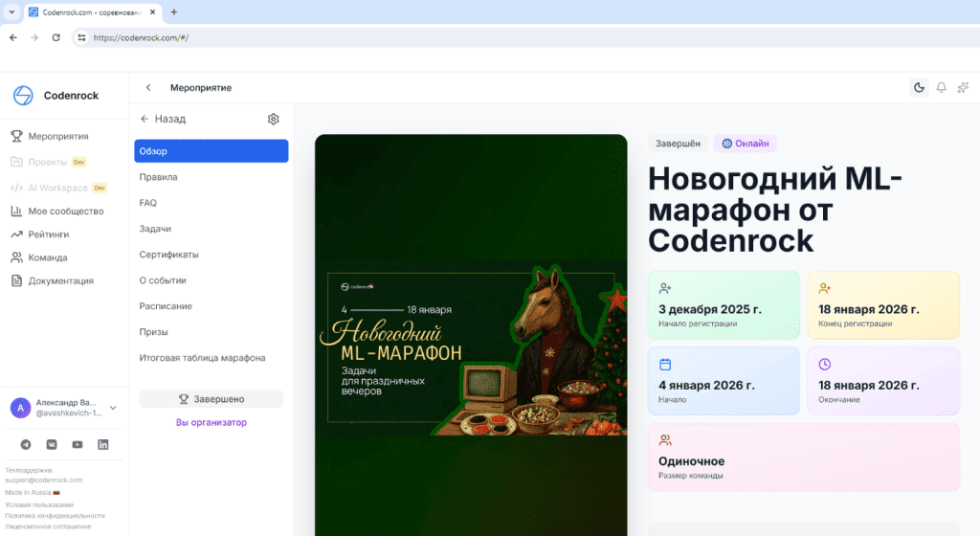Click the notifications bell icon

point(941,88)
